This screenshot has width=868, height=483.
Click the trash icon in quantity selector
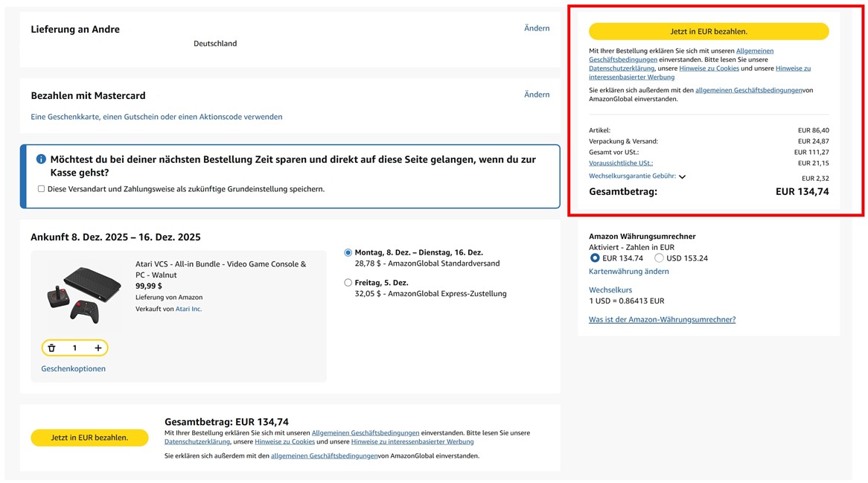(x=51, y=348)
